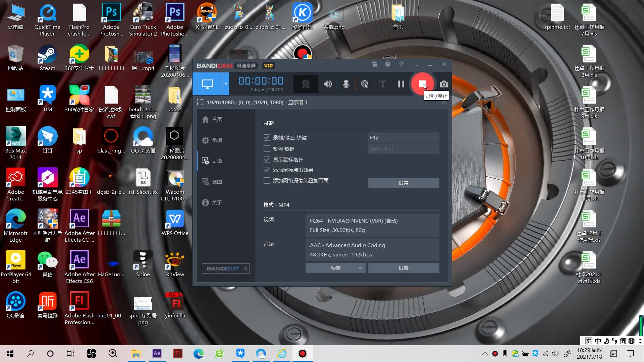
Task: Toggle the webcam overlay icon
Action: click(x=305, y=84)
